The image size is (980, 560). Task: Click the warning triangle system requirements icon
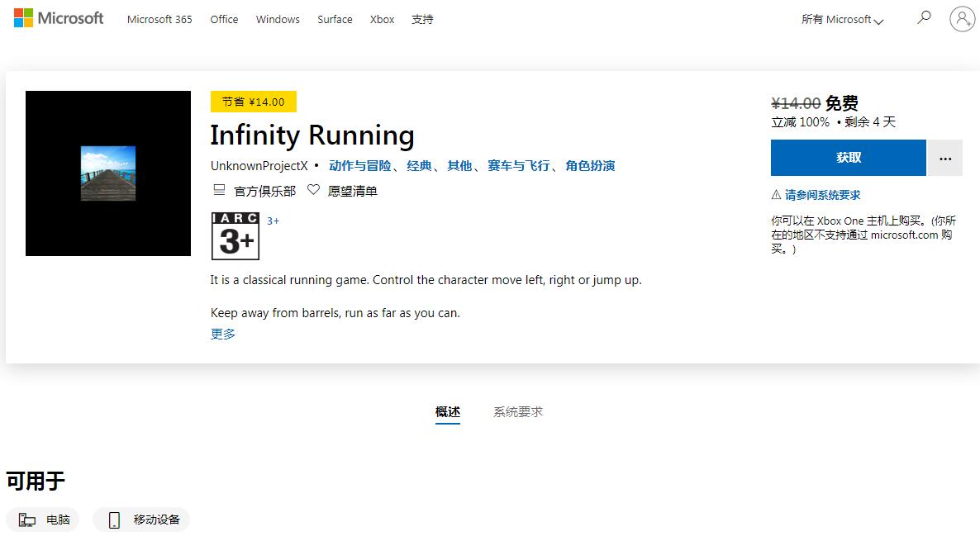point(776,194)
